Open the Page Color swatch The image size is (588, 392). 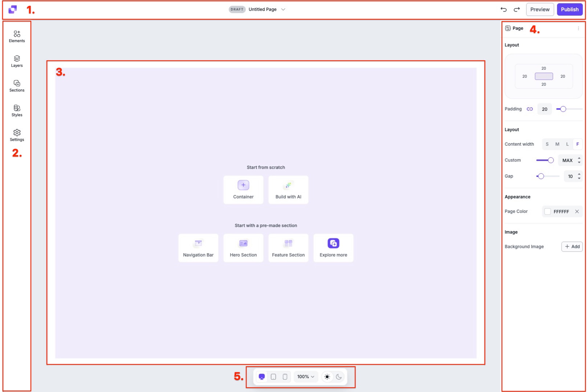coord(548,211)
